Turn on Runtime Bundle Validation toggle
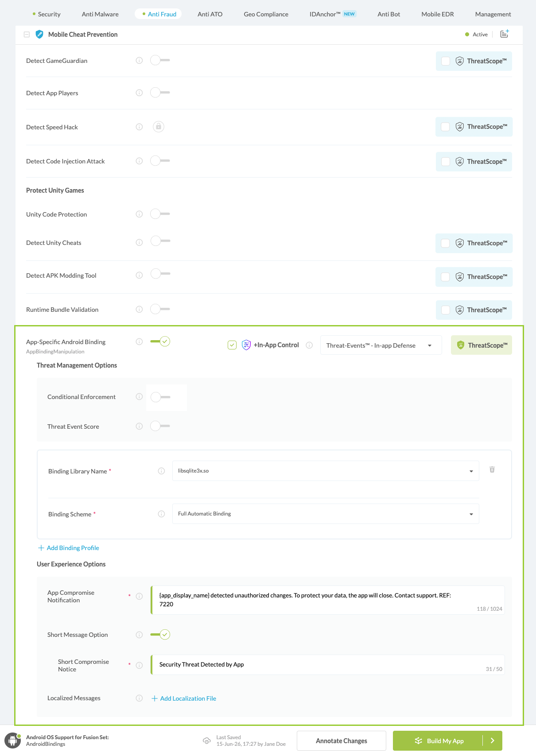The width and height of the screenshot is (536, 756). 160,309
